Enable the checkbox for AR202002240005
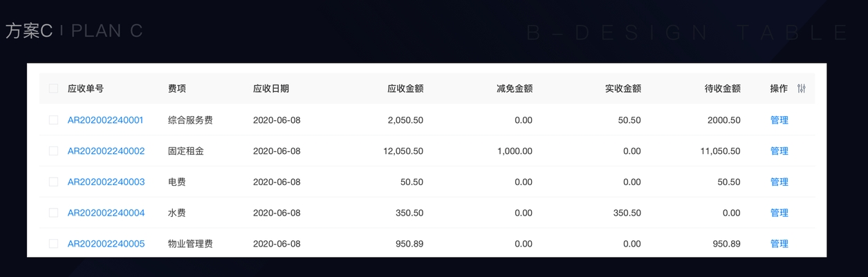Screen dimensions: 868x277 click(53, 244)
